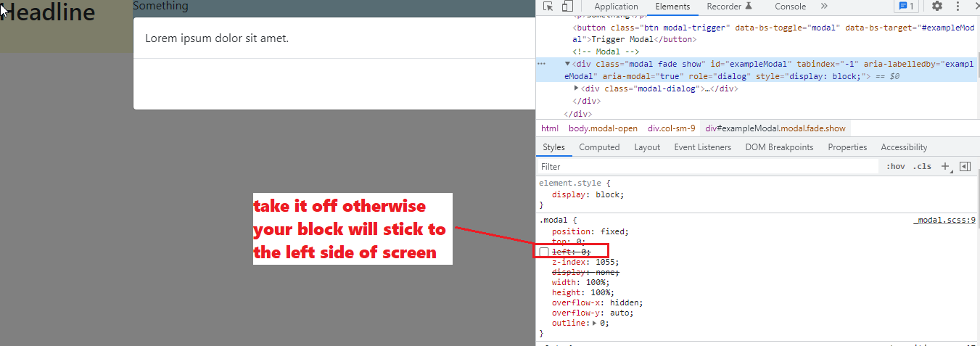Open the _modal.scss:9 source link
This screenshot has height=346, width=980.
pos(944,220)
